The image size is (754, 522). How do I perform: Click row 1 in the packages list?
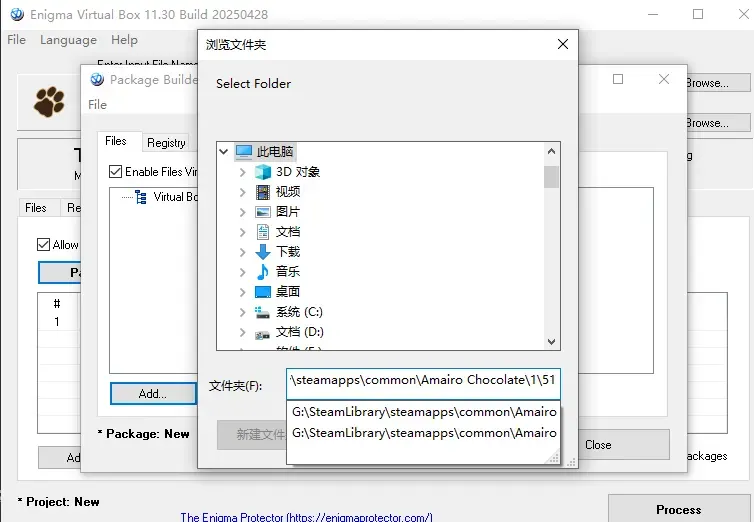59,322
